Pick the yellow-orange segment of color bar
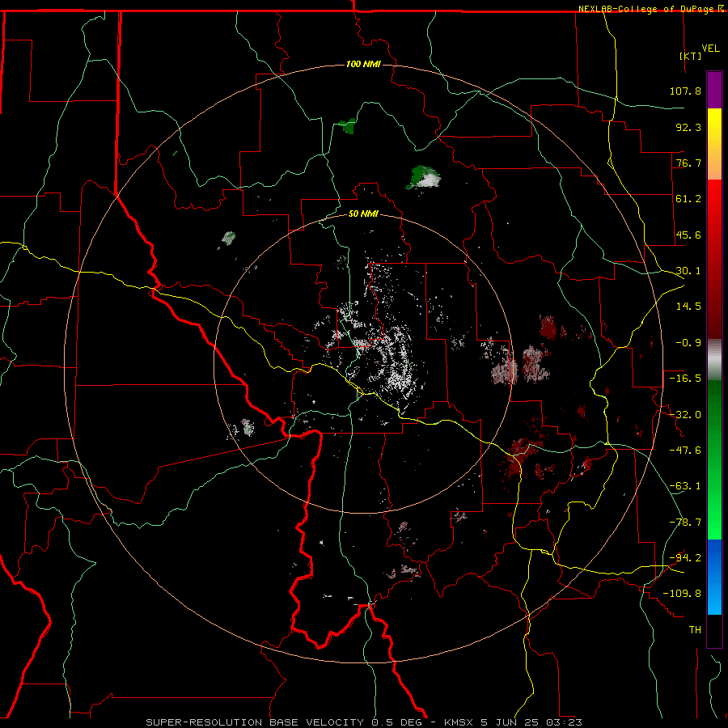 click(714, 144)
